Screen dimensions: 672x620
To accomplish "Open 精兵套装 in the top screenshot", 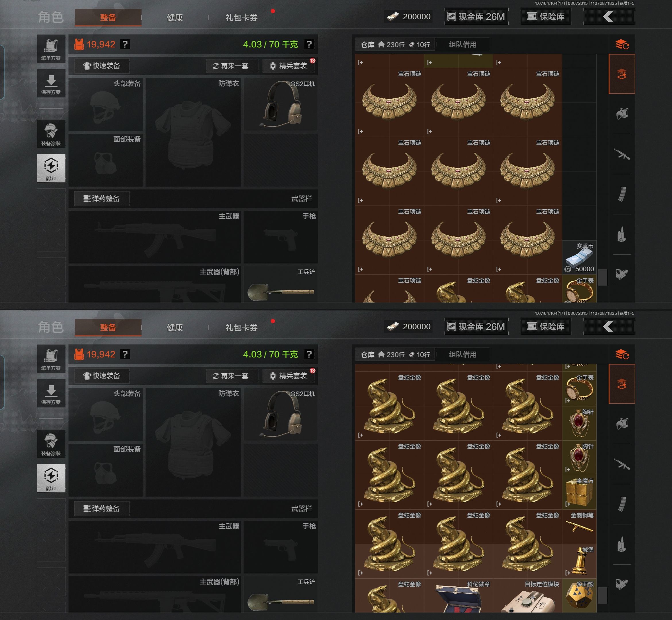I will tap(288, 66).
